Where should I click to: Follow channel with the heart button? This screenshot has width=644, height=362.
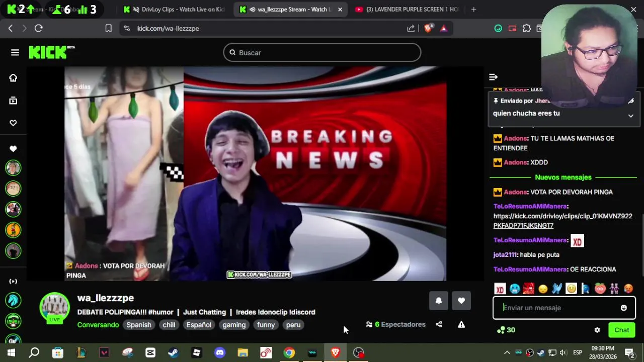(x=461, y=301)
